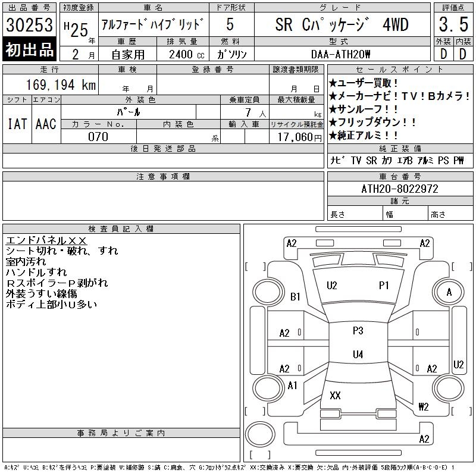Select lot number 30253

(29, 26)
